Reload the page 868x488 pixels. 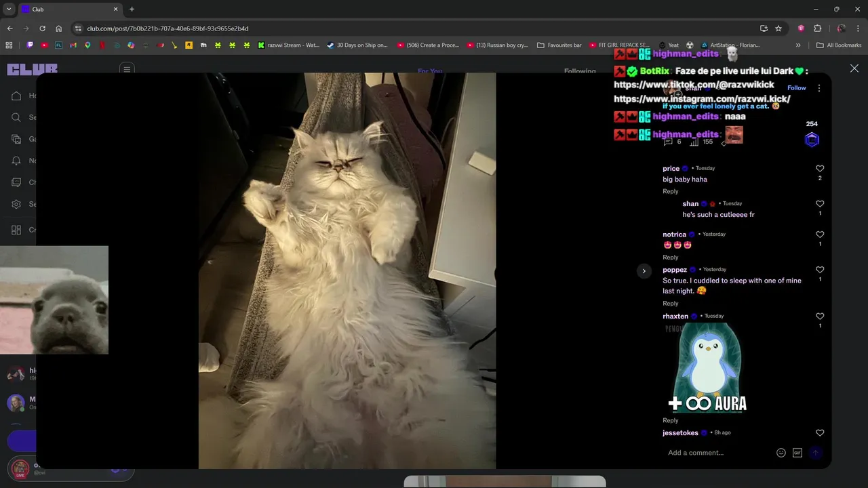point(42,28)
